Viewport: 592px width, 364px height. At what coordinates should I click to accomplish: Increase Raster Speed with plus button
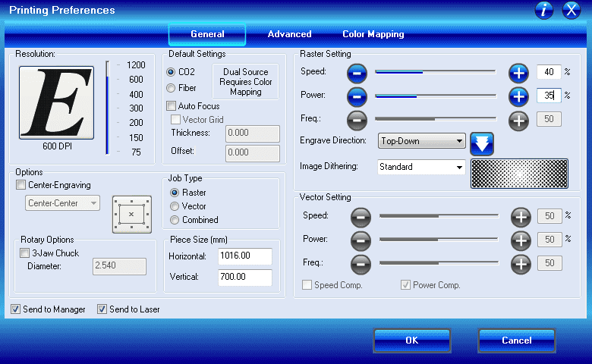click(518, 73)
